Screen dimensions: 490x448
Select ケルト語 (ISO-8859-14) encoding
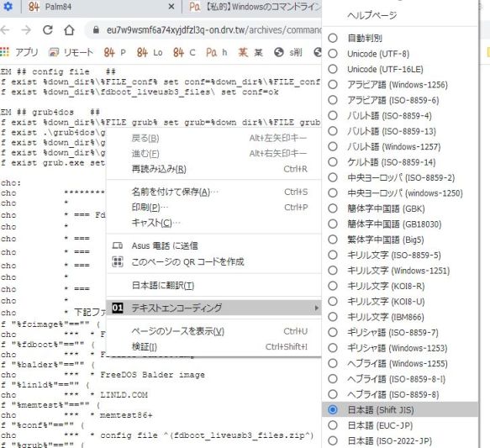click(x=400, y=162)
